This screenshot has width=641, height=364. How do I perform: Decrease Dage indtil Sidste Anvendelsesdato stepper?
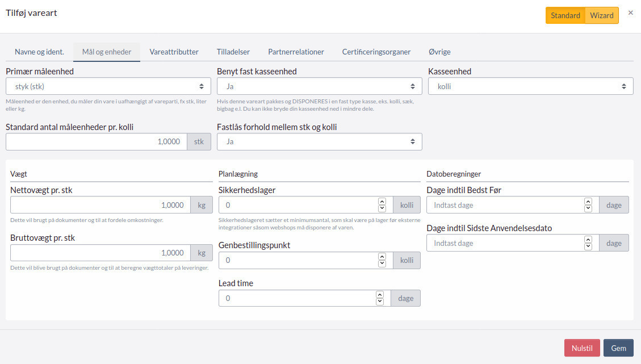pyautogui.click(x=588, y=246)
